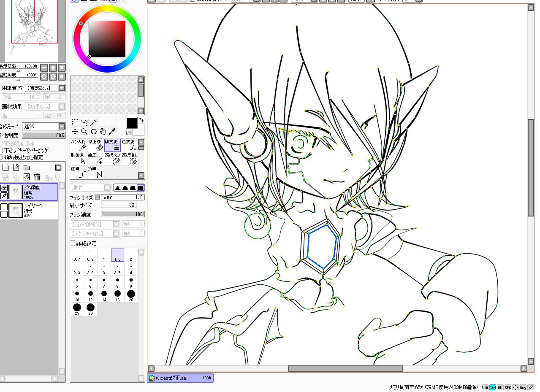Reset canvas rotation angle square button
The height and width of the screenshot is (392, 540).
(x=62, y=76)
